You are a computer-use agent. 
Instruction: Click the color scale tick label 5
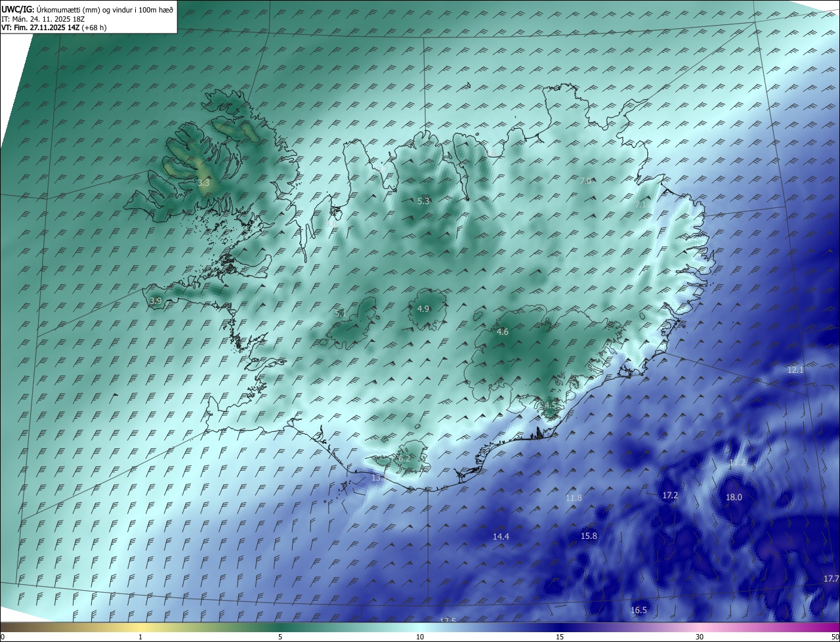pyautogui.click(x=280, y=637)
